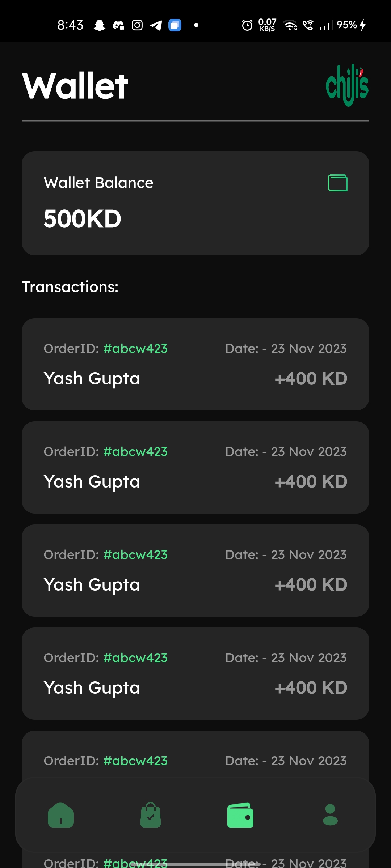Tap the battery percentage indicator

[x=347, y=25]
